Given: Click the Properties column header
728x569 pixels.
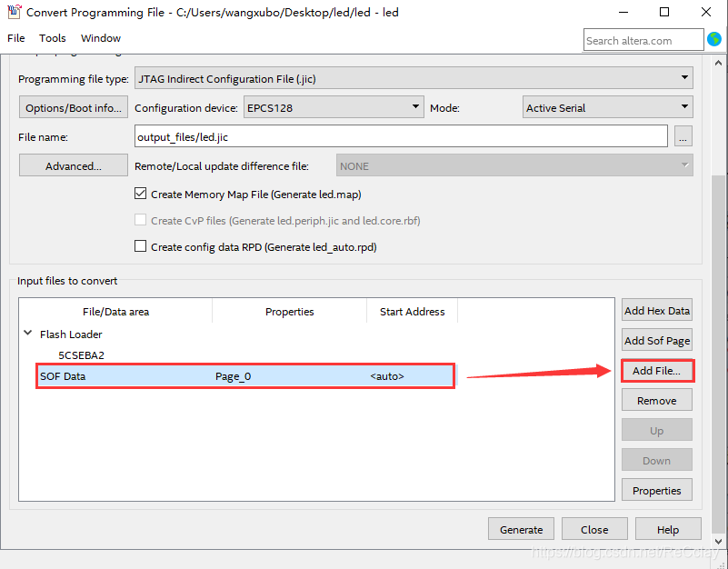Looking at the screenshot, I should (289, 311).
